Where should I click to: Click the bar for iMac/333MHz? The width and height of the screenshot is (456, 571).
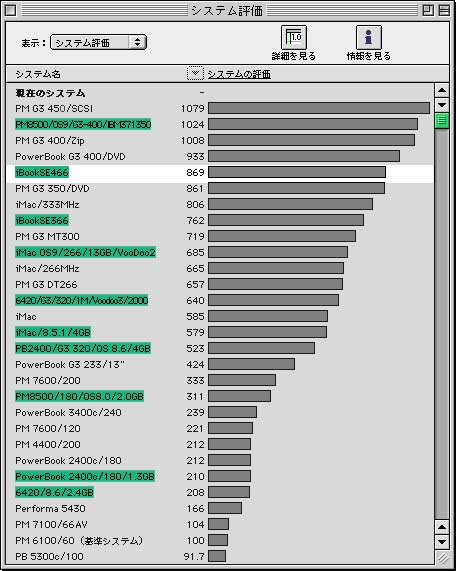click(290, 204)
